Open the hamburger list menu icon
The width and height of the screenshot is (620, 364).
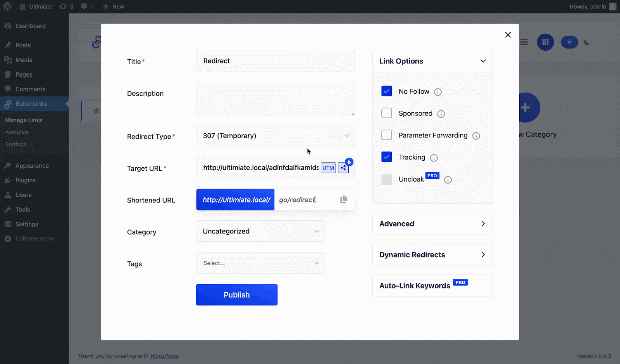click(x=524, y=42)
